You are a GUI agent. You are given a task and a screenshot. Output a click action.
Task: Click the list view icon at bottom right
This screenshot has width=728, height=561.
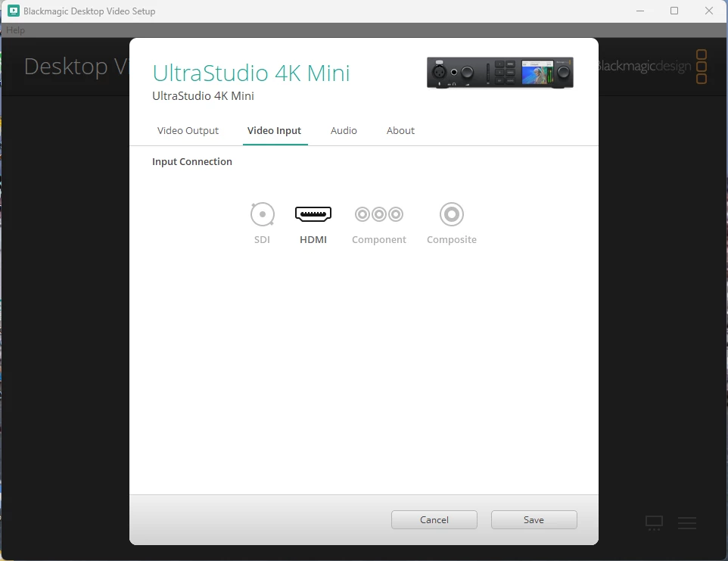pos(686,523)
